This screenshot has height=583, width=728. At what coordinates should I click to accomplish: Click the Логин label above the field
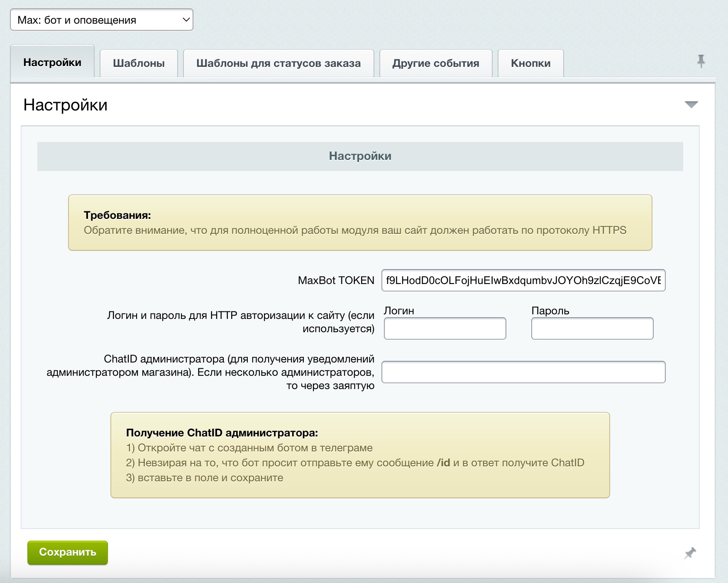[x=399, y=311]
